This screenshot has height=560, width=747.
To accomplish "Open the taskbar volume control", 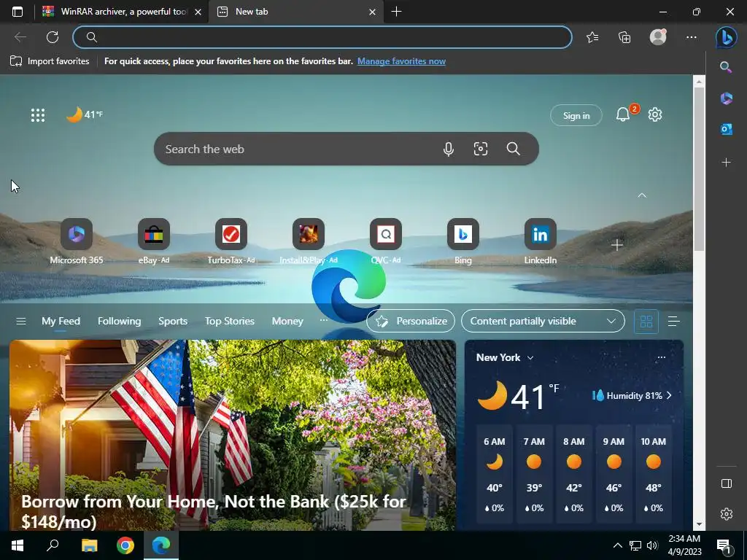I will (x=652, y=545).
